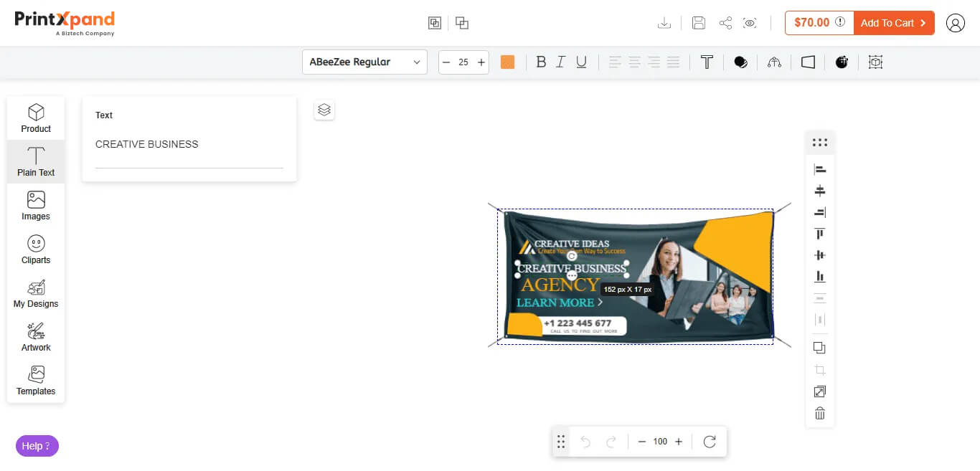Click the share design icon
Image resolution: width=980 pixels, height=471 pixels.
click(725, 23)
